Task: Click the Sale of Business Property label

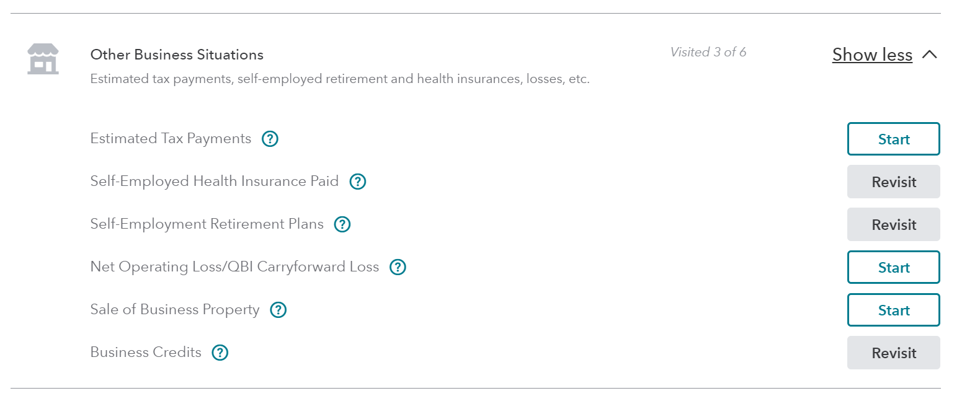Action: (175, 310)
